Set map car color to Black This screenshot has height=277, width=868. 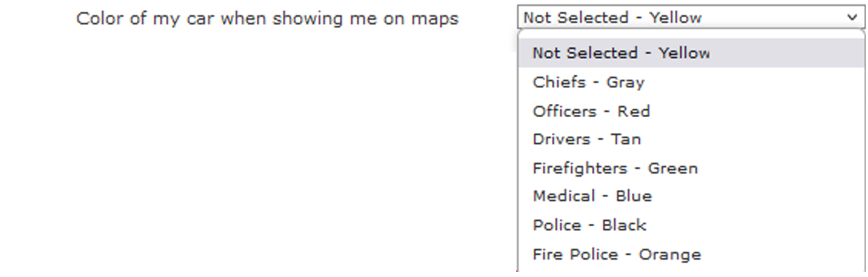pos(691,225)
